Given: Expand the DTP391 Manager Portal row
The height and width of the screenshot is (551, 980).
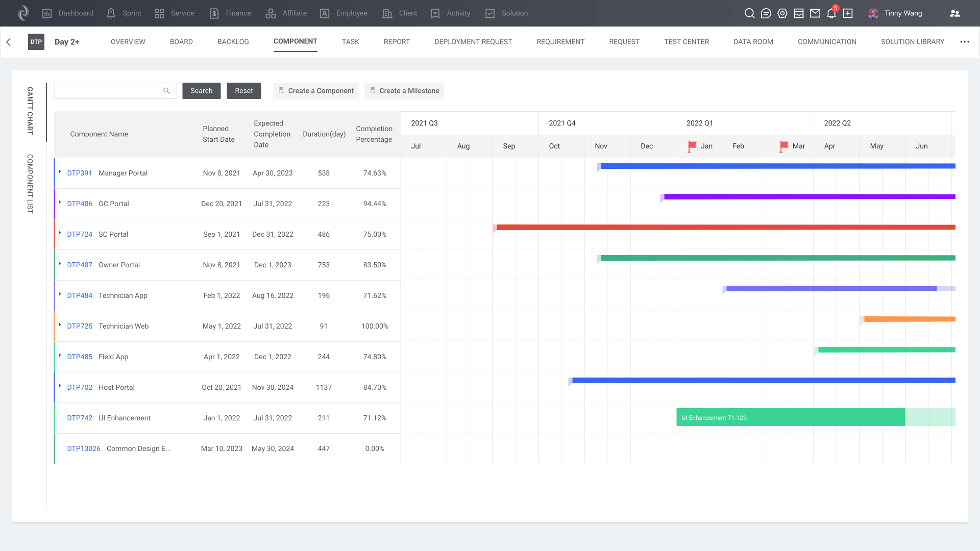Looking at the screenshot, I should 60,172.
